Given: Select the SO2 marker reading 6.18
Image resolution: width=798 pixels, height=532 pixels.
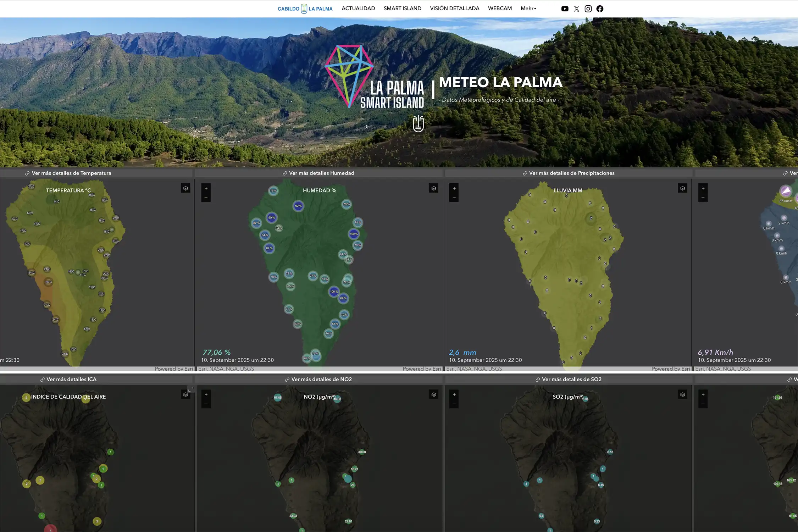Looking at the screenshot, I should (x=610, y=452).
